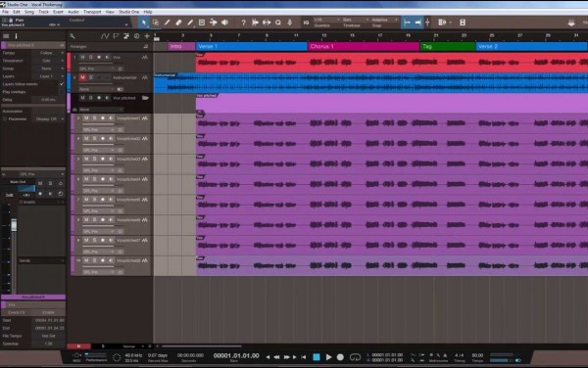The height and width of the screenshot is (368, 588).
Task: Open the Track menu
Action: [43, 12]
